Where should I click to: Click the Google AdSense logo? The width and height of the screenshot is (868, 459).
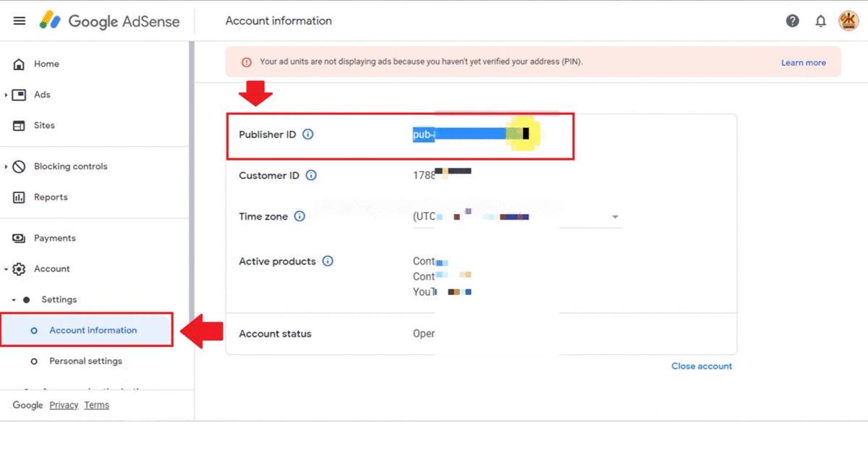[109, 21]
